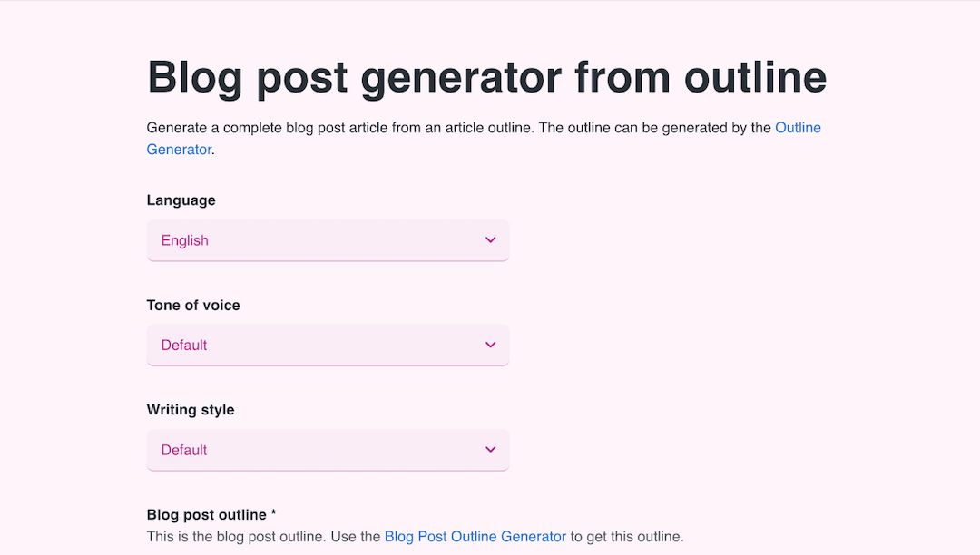Click the Default value under Writing style
The height and width of the screenshot is (555, 980).
click(183, 449)
